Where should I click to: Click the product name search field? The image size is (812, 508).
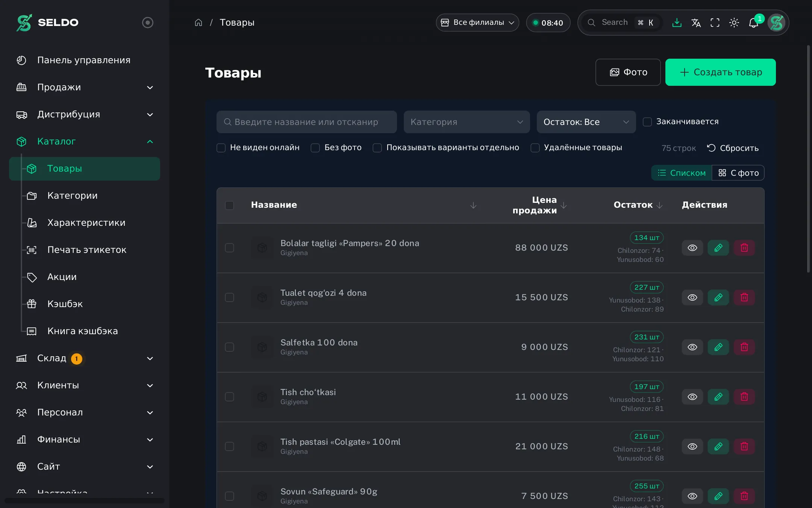coord(306,122)
